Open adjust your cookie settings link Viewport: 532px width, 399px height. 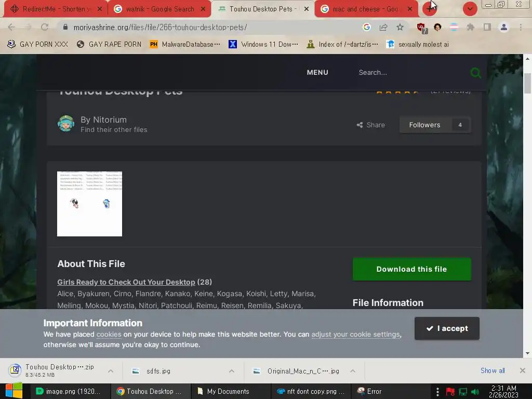pyautogui.click(x=355, y=334)
